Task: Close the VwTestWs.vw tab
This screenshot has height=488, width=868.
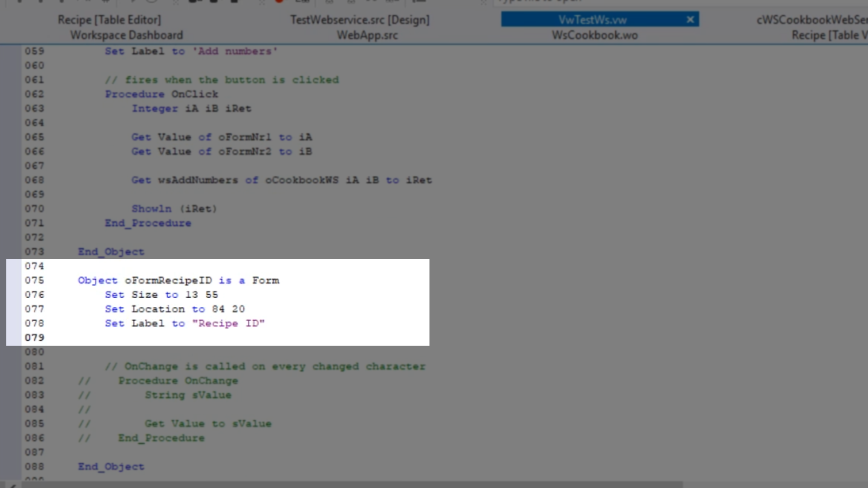Action: 690,19
